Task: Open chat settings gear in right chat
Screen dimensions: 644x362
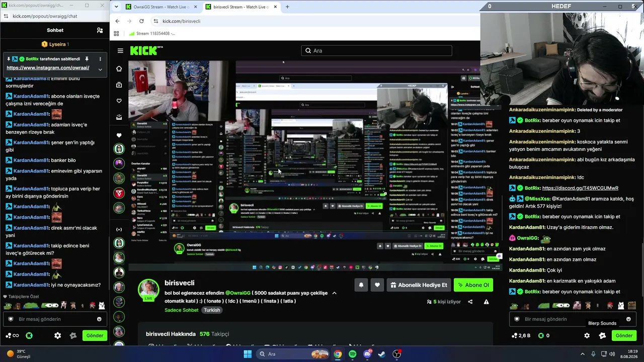Action: [587, 335]
